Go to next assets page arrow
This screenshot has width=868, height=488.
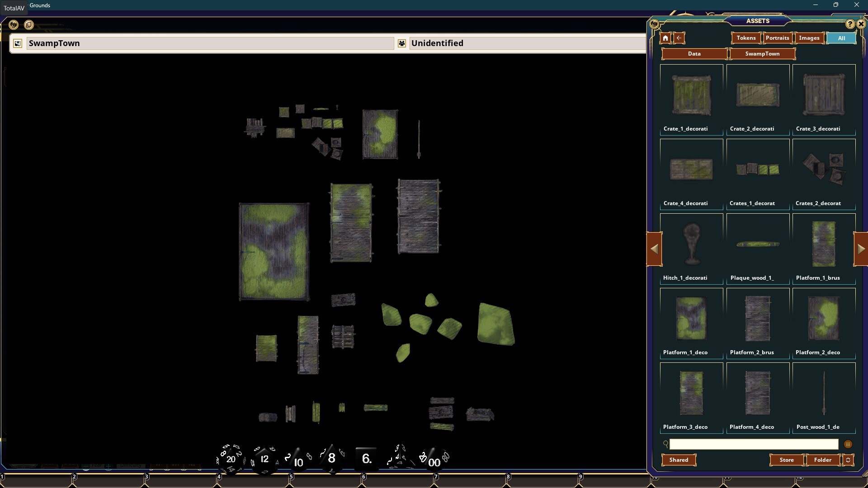(x=860, y=249)
